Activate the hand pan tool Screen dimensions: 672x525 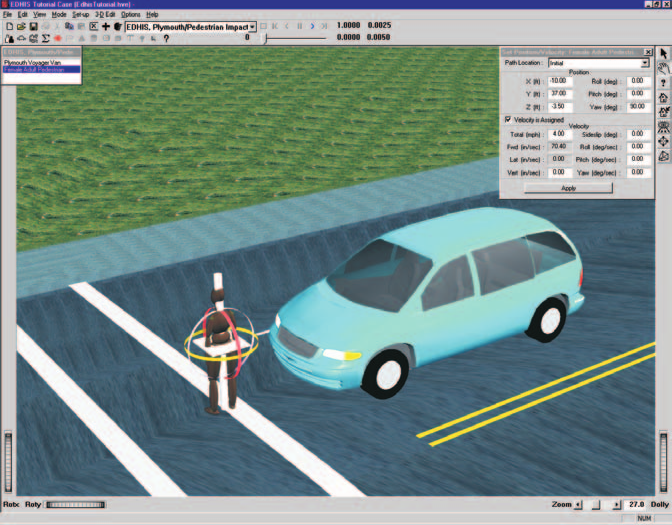tap(663, 68)
